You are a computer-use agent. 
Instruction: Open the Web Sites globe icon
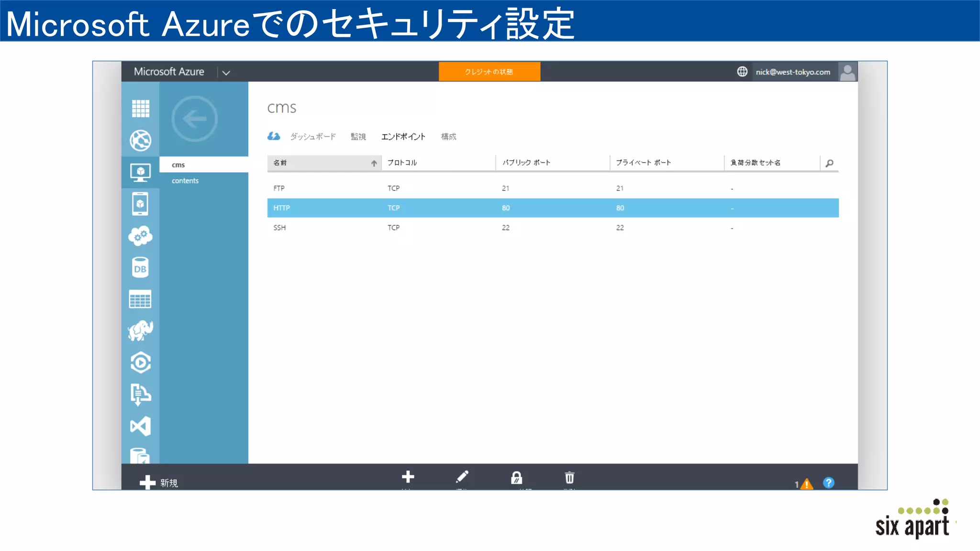pyautogui.click(x=140, y=141)
